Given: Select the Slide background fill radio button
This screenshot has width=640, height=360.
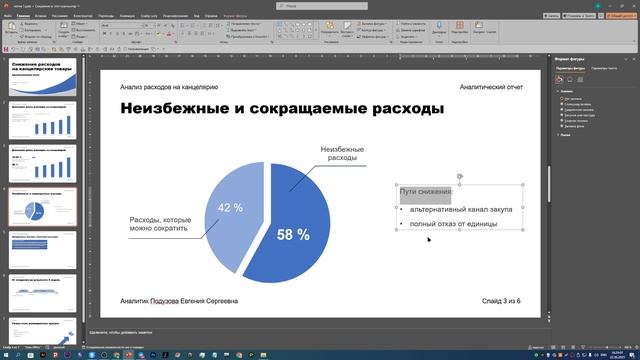Looking at the screenshot, I should click(x=562, y=126).
